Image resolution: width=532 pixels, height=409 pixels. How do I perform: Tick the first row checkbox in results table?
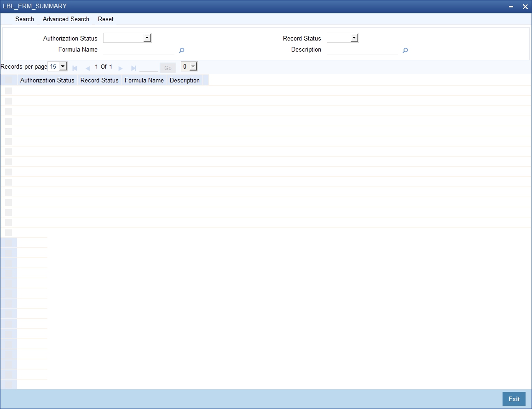tap(8, 91)
